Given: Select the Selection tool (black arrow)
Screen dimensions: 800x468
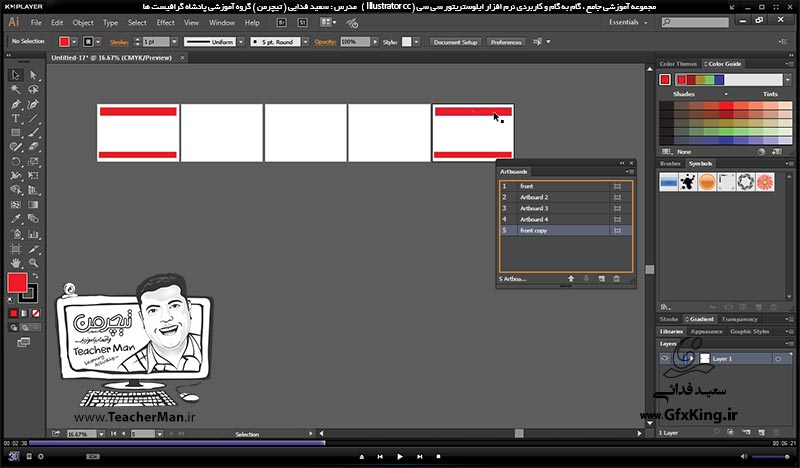Looking at the screenshot, I should point(16,75).
